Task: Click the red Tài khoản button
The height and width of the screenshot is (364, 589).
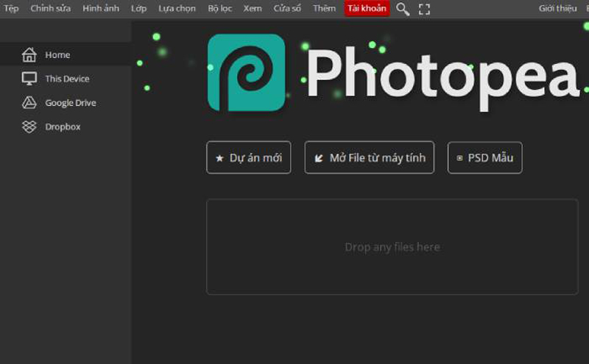Action: (367, 8)
